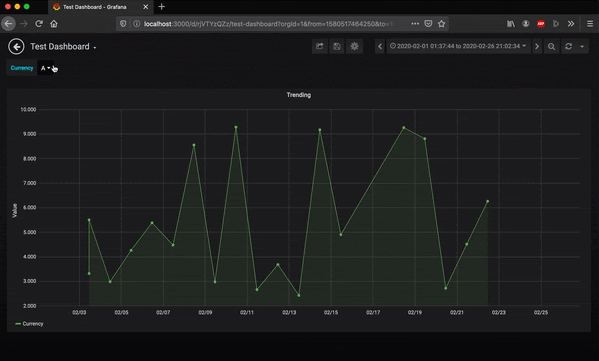Open the refresh interval dropdown arrow
599x361 pixels.
point(582,46)
